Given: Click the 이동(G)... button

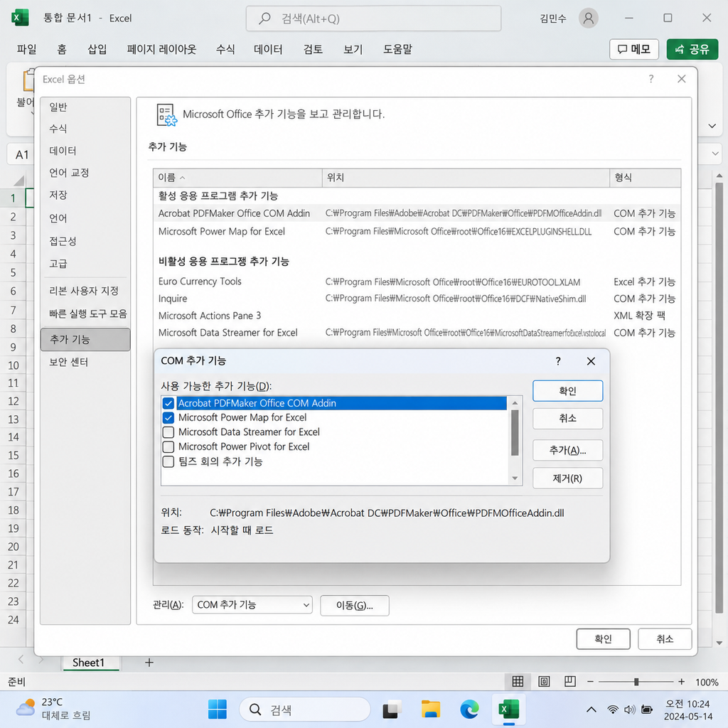Looking at the screenshot, I should tap(354, 606).
